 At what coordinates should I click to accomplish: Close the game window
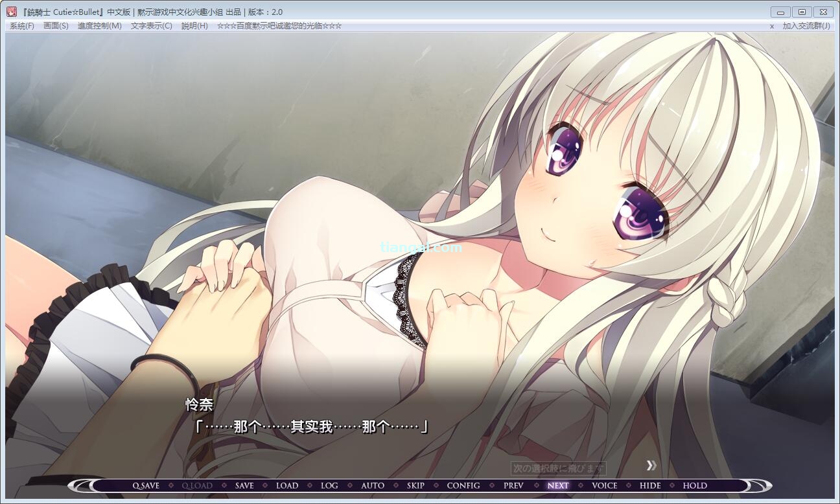point(823,12)
